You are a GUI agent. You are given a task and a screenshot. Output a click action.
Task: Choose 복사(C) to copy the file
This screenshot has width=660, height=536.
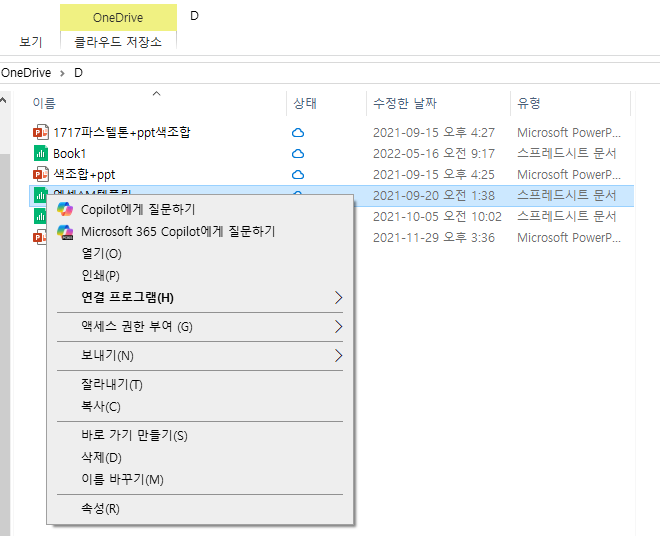[x=200, y=407]
